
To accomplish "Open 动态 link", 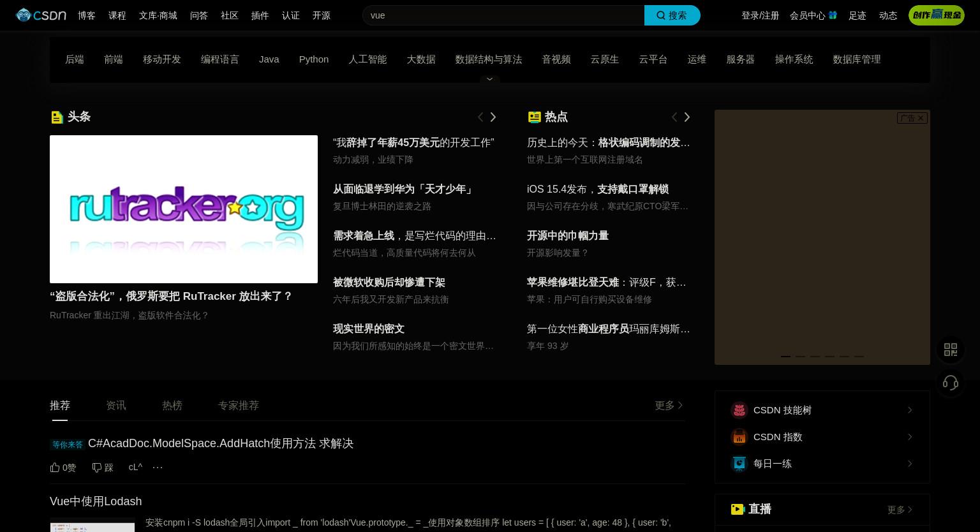I will pyautogui.click(x=888, y=15).
